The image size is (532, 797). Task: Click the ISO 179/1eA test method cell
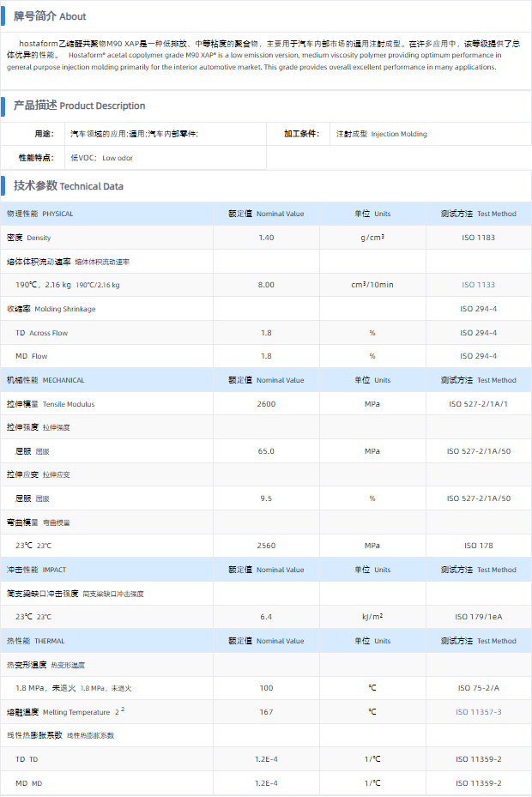click(478, 617)
